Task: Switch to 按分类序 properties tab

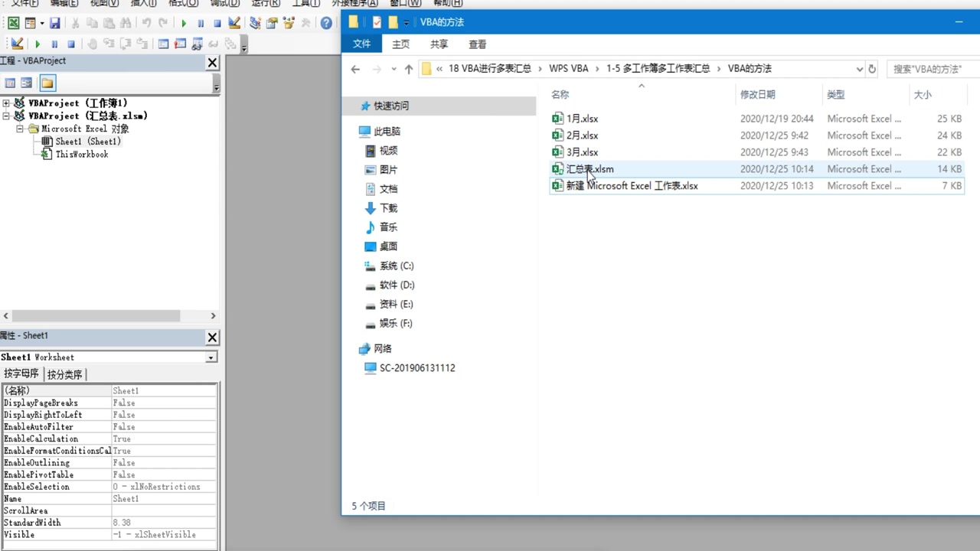Action: point(65,374)
